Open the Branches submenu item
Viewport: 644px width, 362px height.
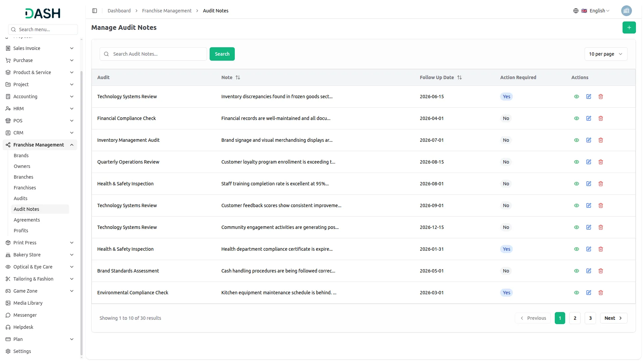coord(23,177)
